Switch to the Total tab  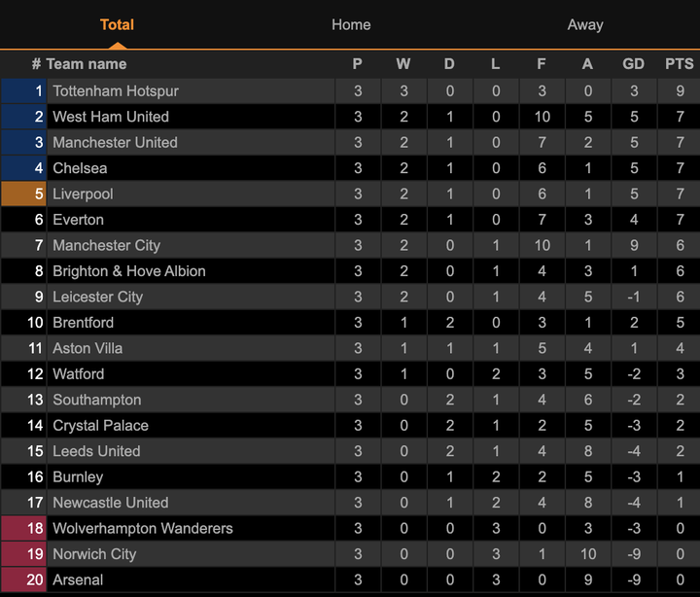pos(117,24)
